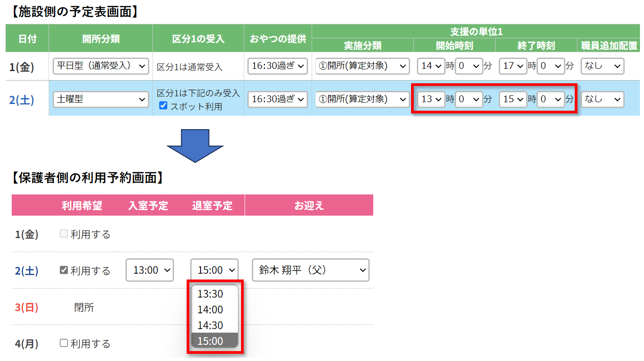Open 実施分類 dropdown for 2(土) row
Image resolution: width=644 pixels, height=361 pixels.
tap(362, 99)
